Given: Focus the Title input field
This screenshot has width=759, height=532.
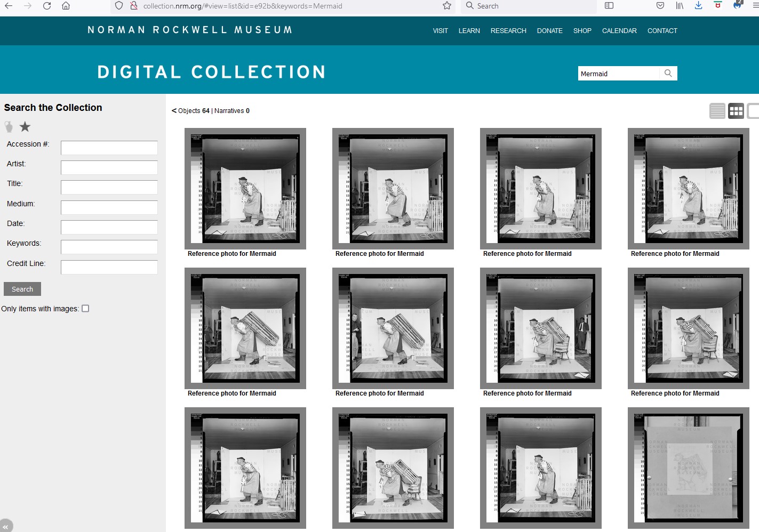Looking at the screenshot, I should tap(109, 187).
